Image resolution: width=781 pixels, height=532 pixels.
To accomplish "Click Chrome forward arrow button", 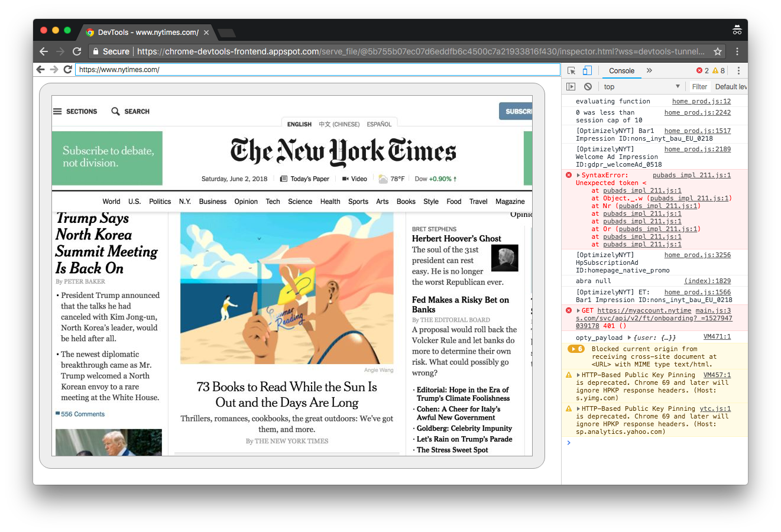I will click(x=60, y=51).
